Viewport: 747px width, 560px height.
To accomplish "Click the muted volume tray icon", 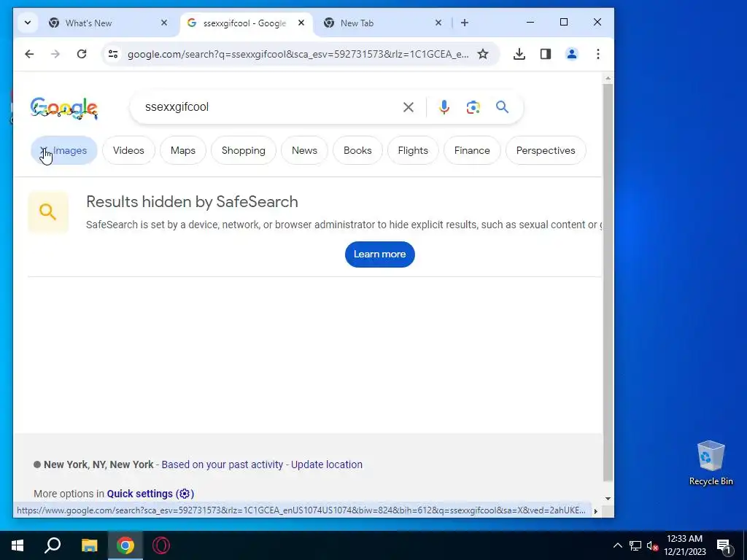I will (x=652, y=545).
